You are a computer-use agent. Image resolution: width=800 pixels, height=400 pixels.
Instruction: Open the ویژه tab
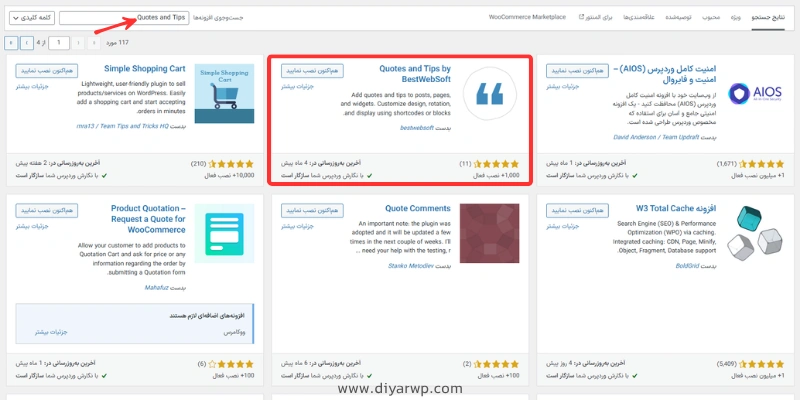pyautogui.click(x=735, y=17)
